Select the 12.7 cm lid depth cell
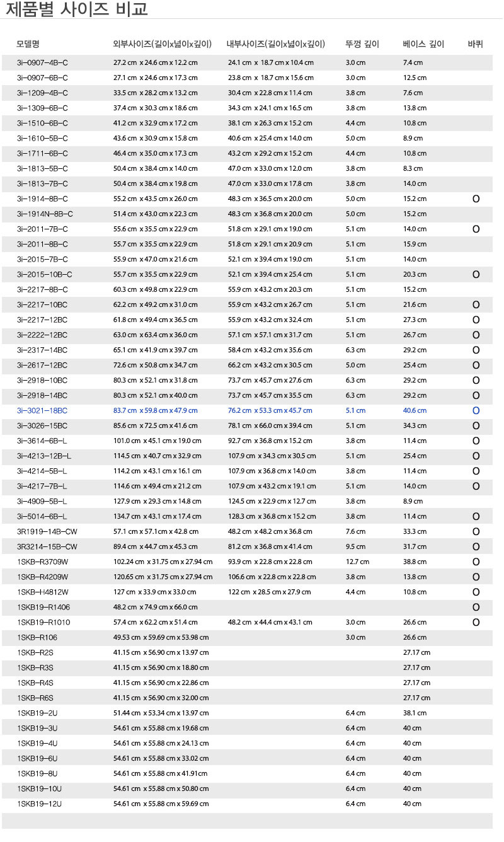 pos(357,562)
